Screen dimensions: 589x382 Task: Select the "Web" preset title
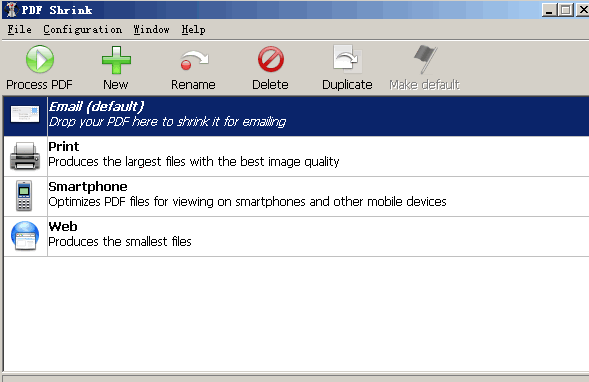tap(63, 226)
